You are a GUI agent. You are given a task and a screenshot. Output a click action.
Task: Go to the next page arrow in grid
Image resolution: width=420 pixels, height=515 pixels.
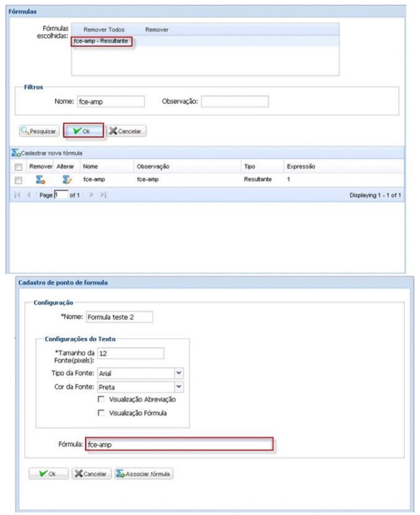click(92, 196)
